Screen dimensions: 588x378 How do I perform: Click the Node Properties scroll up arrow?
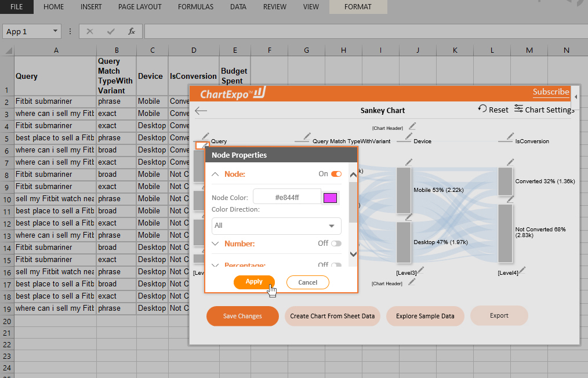click(353, 175)
